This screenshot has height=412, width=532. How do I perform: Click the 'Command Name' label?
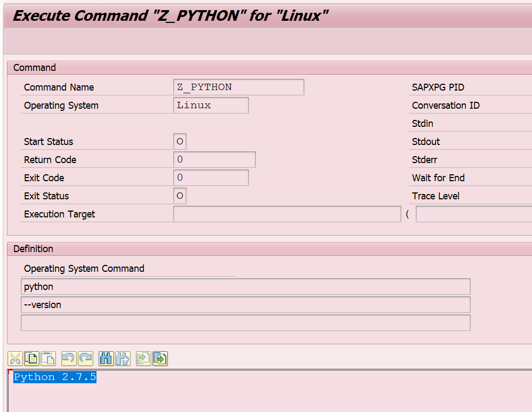coord(59,87)
